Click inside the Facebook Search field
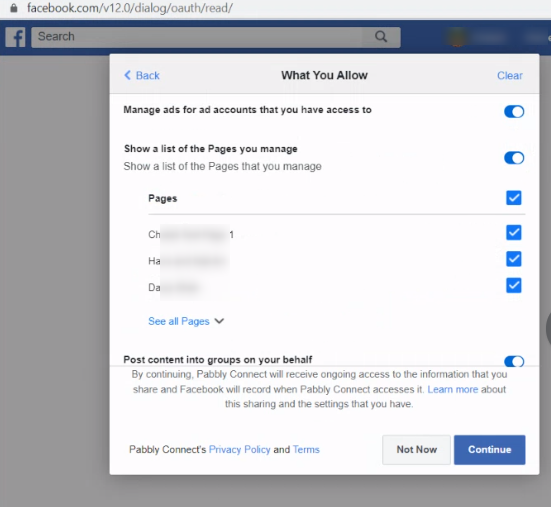Viewport: 551px width, 507px height. (x=197, y=37)
